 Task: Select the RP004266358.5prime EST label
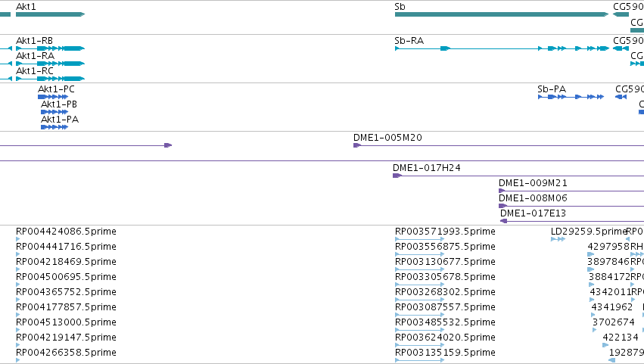tap(66, 353)
